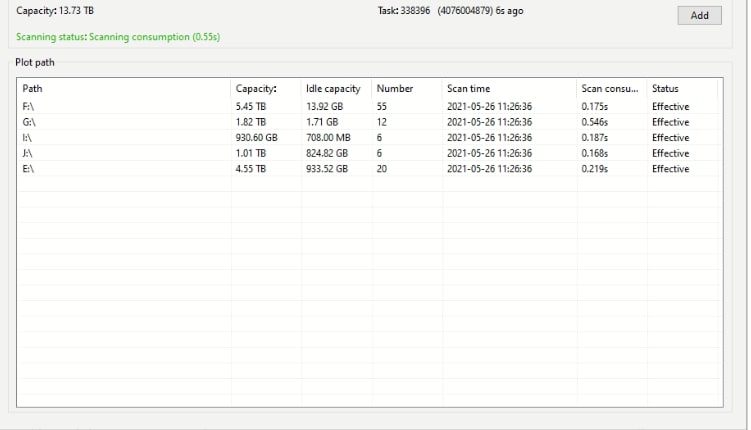751x430 pixels.
Task: Click the Task: 338396 label
Action: click(x=404, y=11)
